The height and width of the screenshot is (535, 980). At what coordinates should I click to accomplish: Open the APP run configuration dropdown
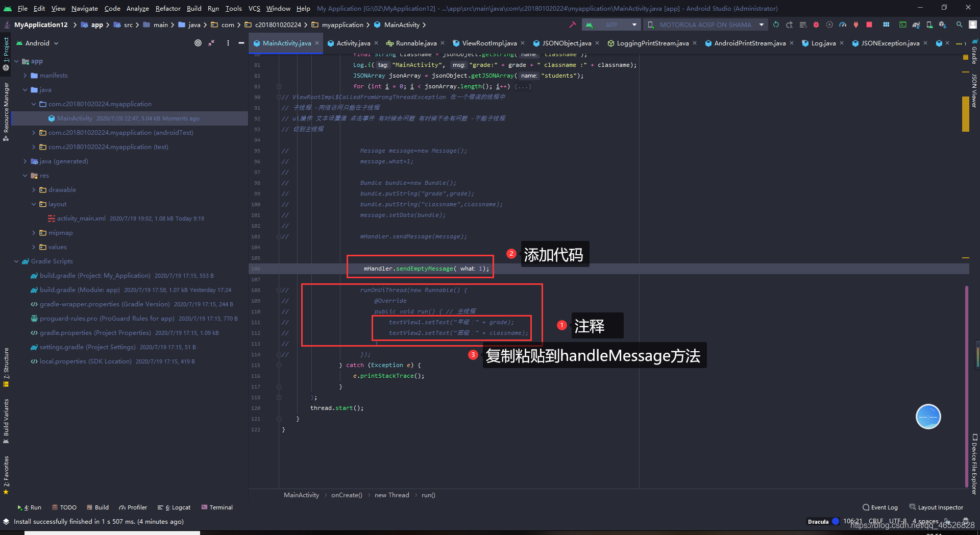(x=612, y=25)
